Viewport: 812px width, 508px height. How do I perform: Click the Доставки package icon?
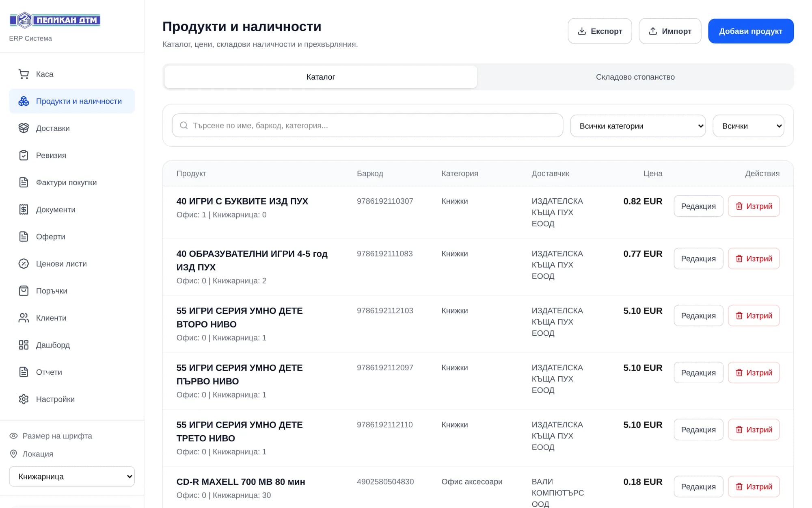[x=24, y=128]
